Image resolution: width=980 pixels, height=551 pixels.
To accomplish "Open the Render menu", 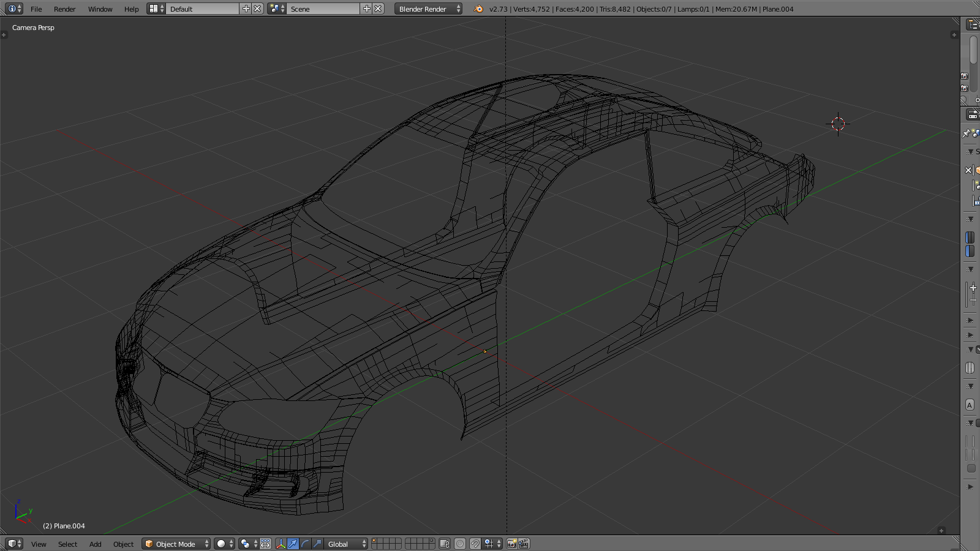I will tap(64, 9).
